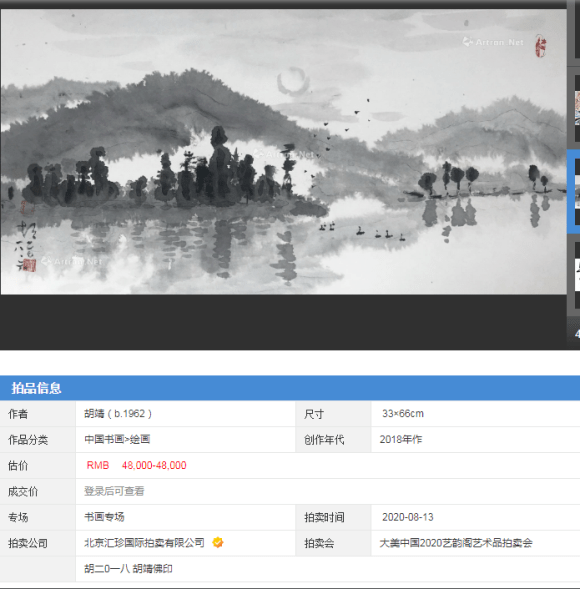Open the colorful thumbnail above the selected one
The image size is (580, 589).
[577, 108]
